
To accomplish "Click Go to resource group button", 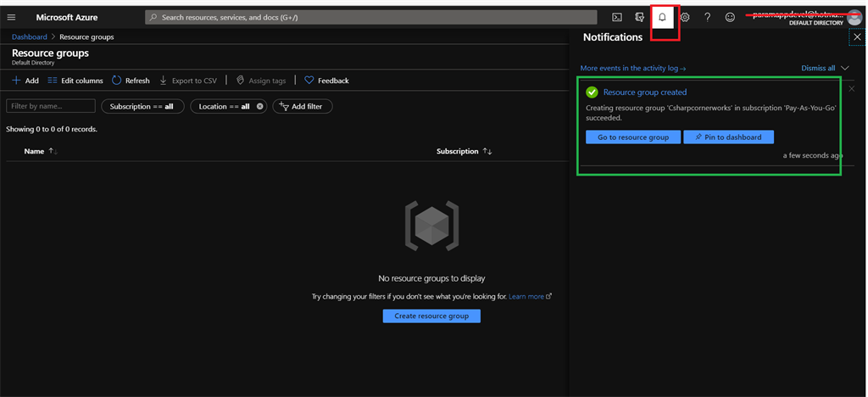I will (x=633, y=137).
